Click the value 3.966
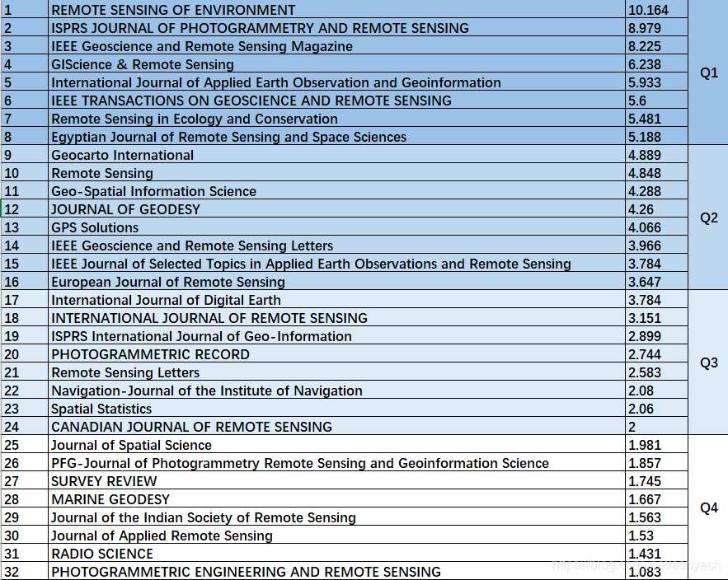 (x=656, y=245)
